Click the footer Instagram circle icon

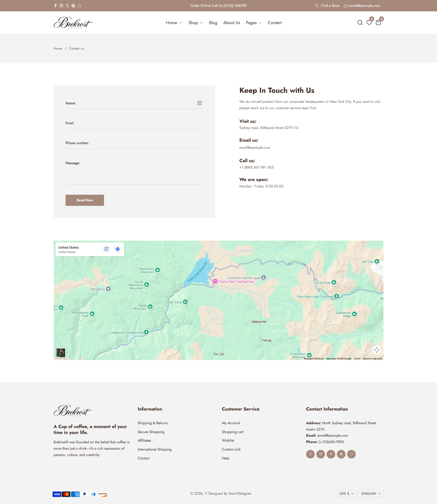tap(321, 454)
